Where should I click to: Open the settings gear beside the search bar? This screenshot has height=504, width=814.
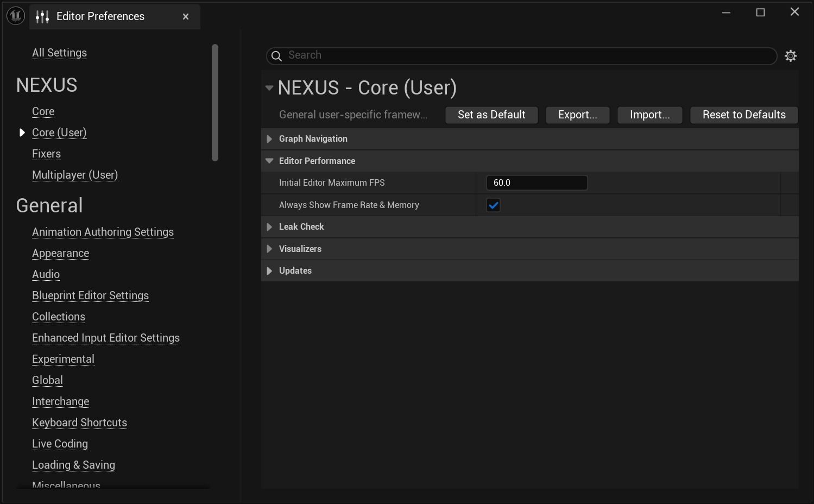[791, 55]
